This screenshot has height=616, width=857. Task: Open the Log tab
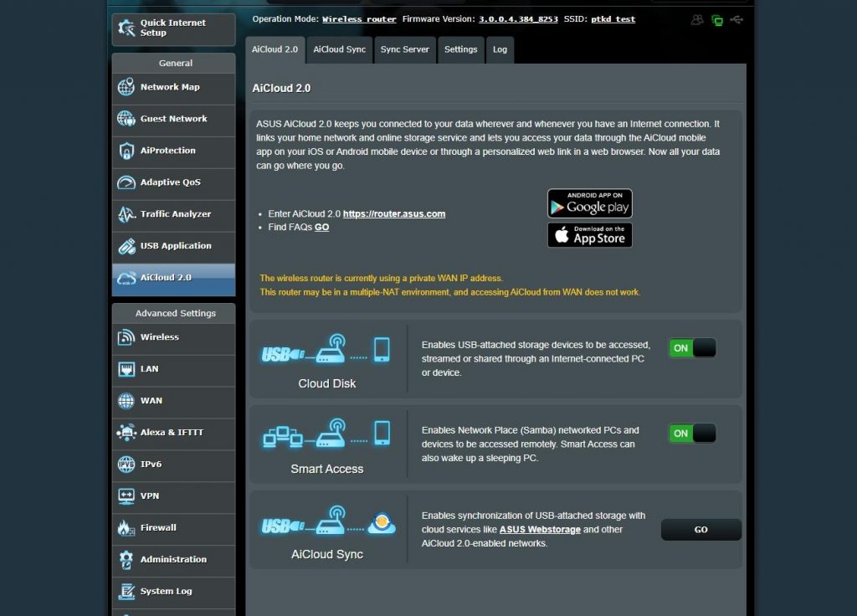click(x=500, y=49)
